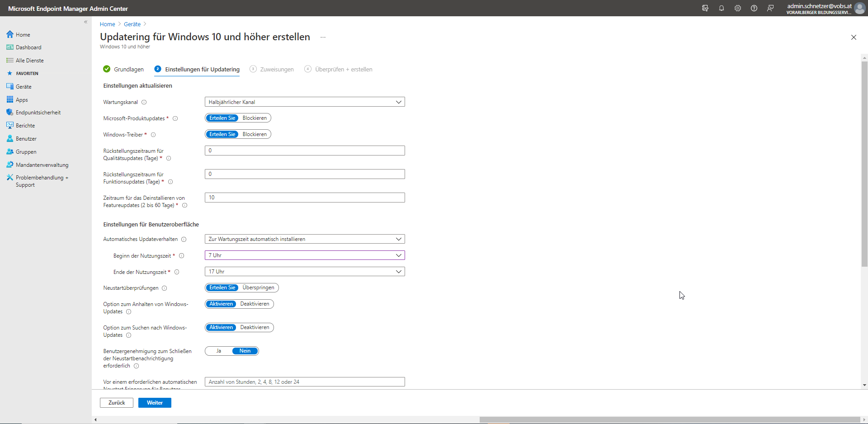Screen dimensions: 868x424
Task: Click the horizontal scrollbar at bottom
Action: click(x=669, y=420)
